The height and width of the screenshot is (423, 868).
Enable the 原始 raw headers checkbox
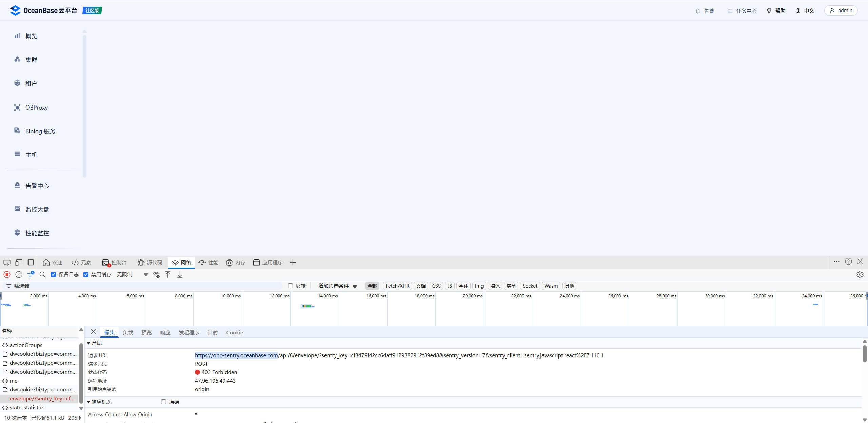pyautogui.click(x=163, y=402)
